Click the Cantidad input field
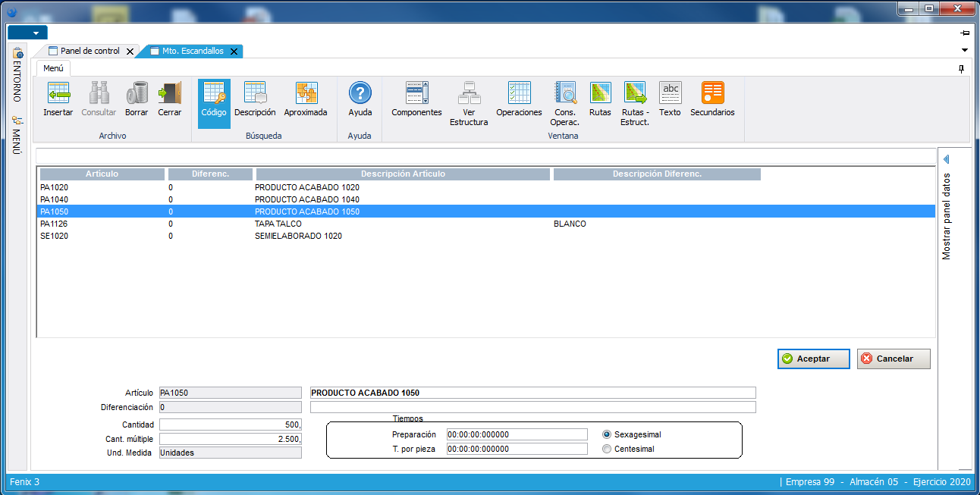This screenshot has height=495, width=980. [231, 425]
